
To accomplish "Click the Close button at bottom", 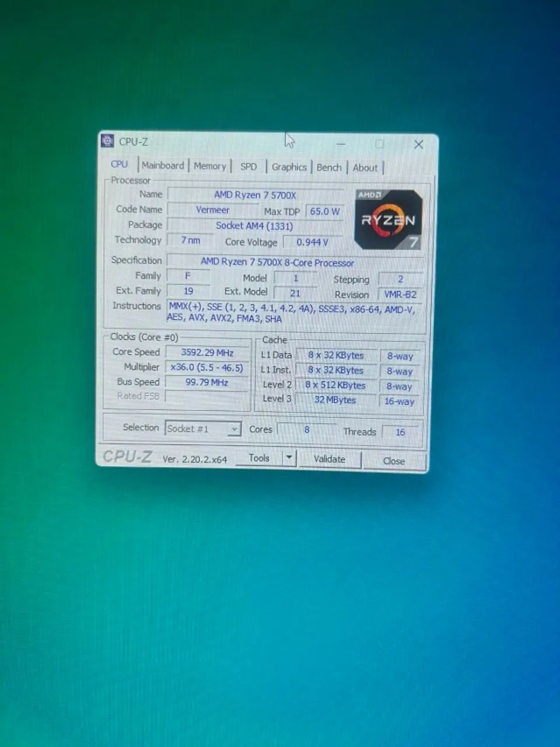I will (x=394, y=461).
